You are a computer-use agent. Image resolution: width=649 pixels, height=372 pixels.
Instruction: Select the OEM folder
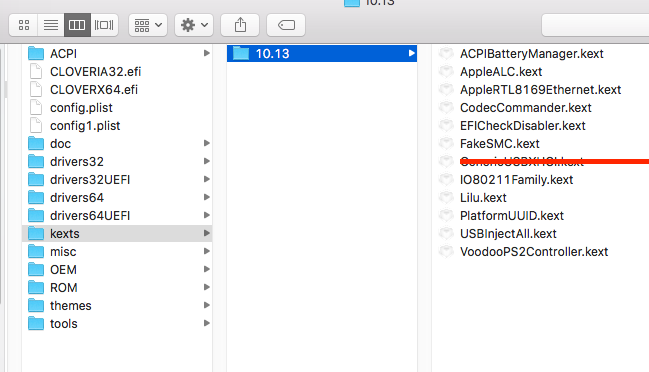click(x=117, y=269)
